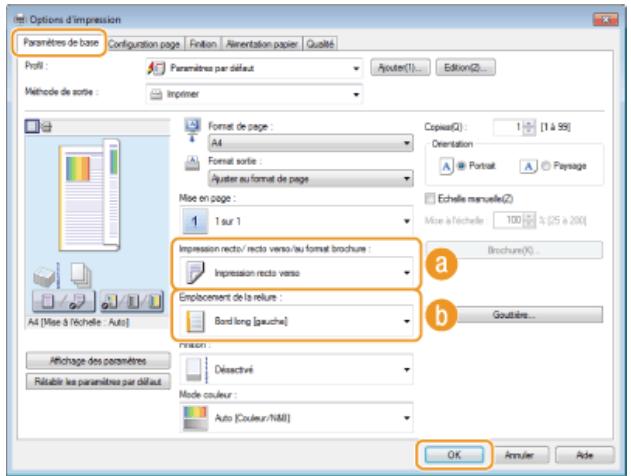Switch to the Qualité tab

[320, 44]
